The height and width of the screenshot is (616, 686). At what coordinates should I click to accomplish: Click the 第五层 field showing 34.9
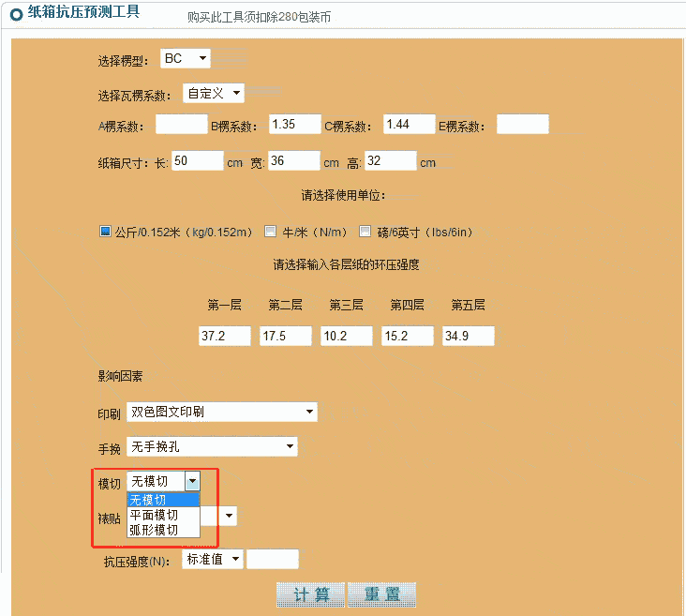point(468,336)
